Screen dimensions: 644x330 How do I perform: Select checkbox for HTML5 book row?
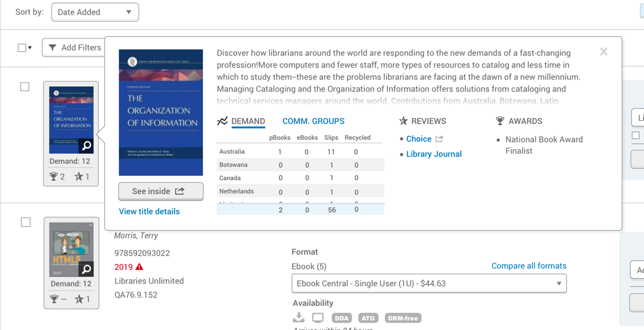coord(25,223)
